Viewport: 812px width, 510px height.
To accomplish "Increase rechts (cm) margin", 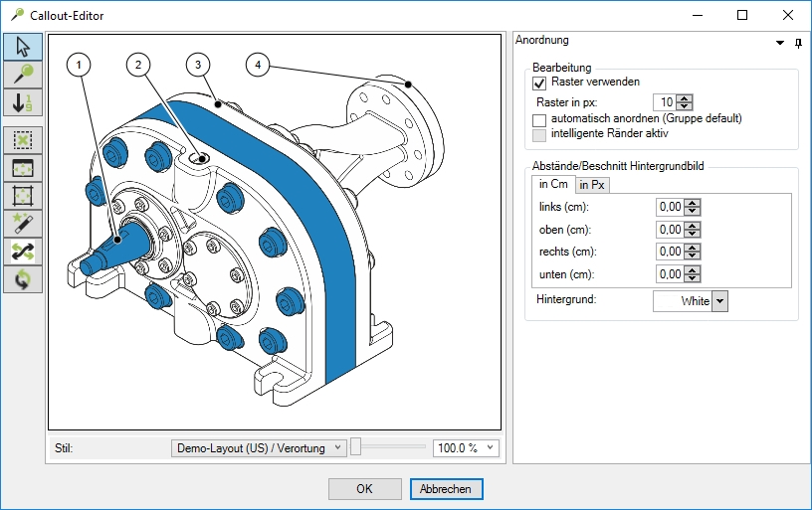I will (x=693, y=249).
